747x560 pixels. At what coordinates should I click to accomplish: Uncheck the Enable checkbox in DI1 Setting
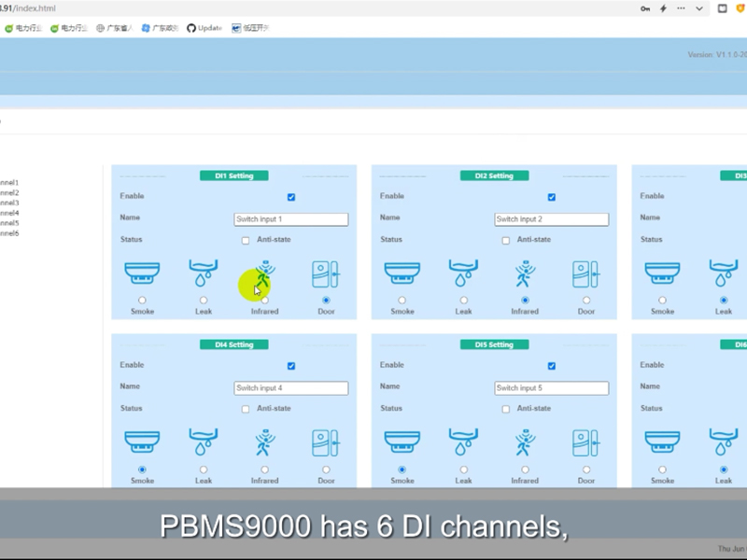pyautogui.click(x=291, y=197)
